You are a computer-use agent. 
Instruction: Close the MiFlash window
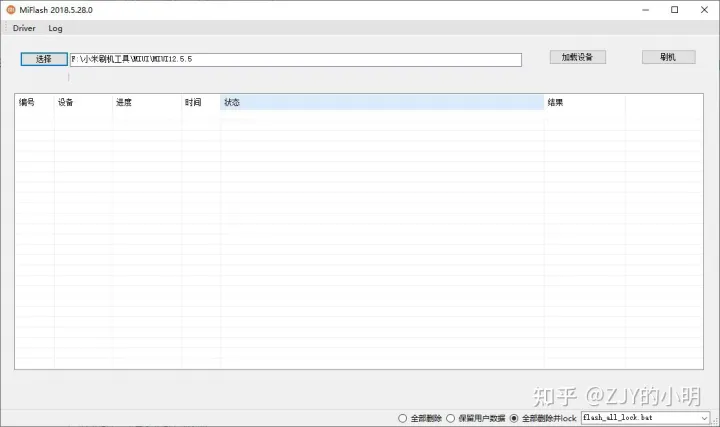(x=704, y=10)
